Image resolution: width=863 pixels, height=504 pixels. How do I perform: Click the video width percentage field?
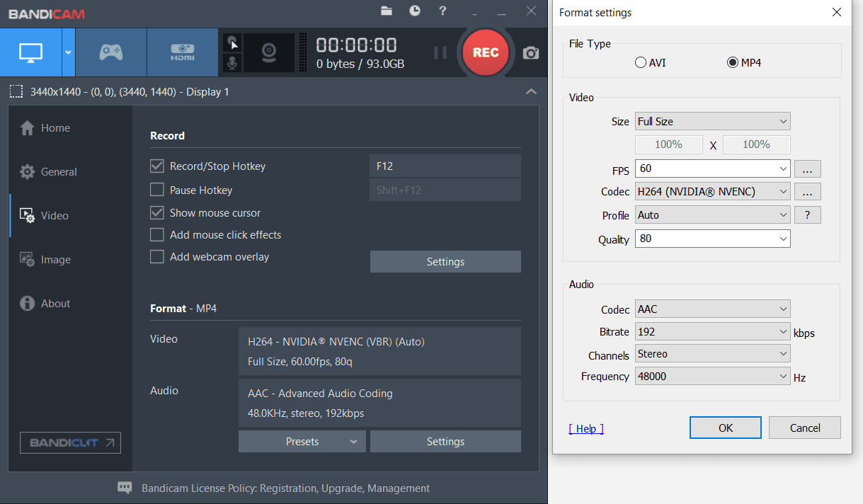pyautogui.click(x=668, y=144)
